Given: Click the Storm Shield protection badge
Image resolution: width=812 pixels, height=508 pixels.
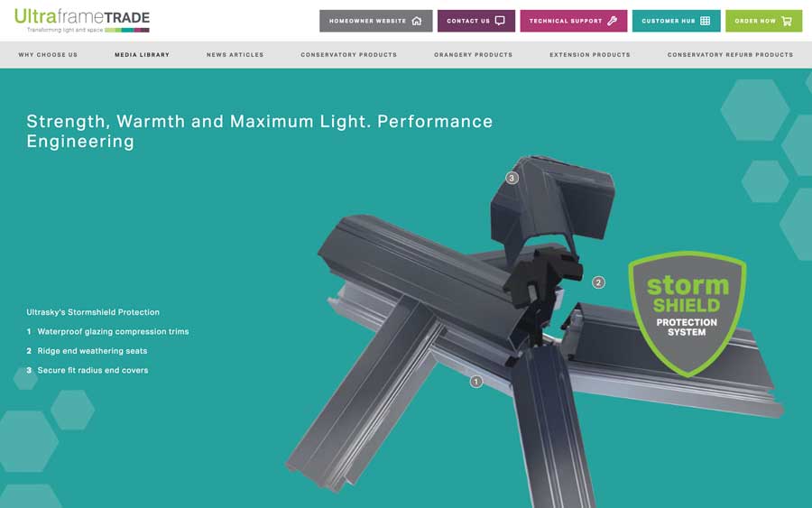Looking at the screenshot, I should [687, 313].
